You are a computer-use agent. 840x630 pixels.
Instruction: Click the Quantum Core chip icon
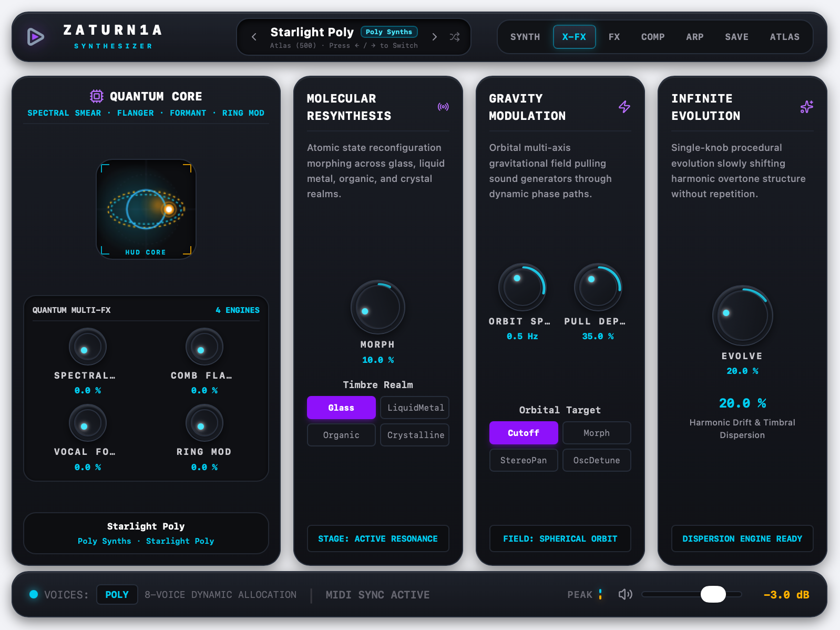click(x=97, y=96)
